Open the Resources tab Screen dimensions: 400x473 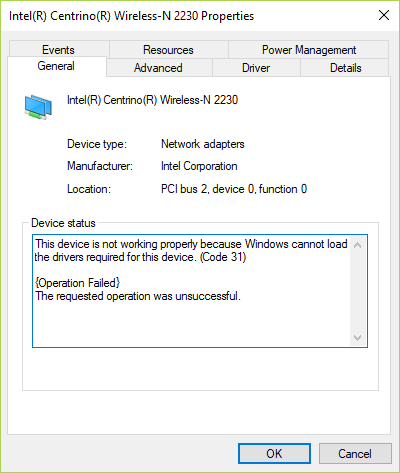coord(168,50)
